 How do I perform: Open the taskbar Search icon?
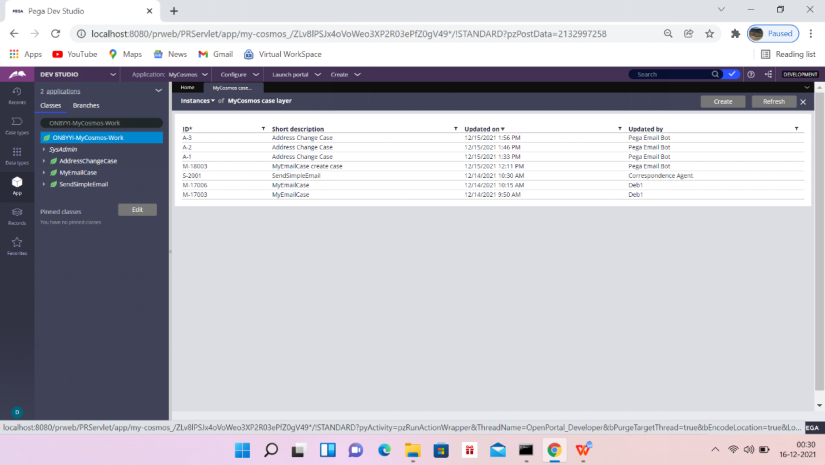[271, 450]
